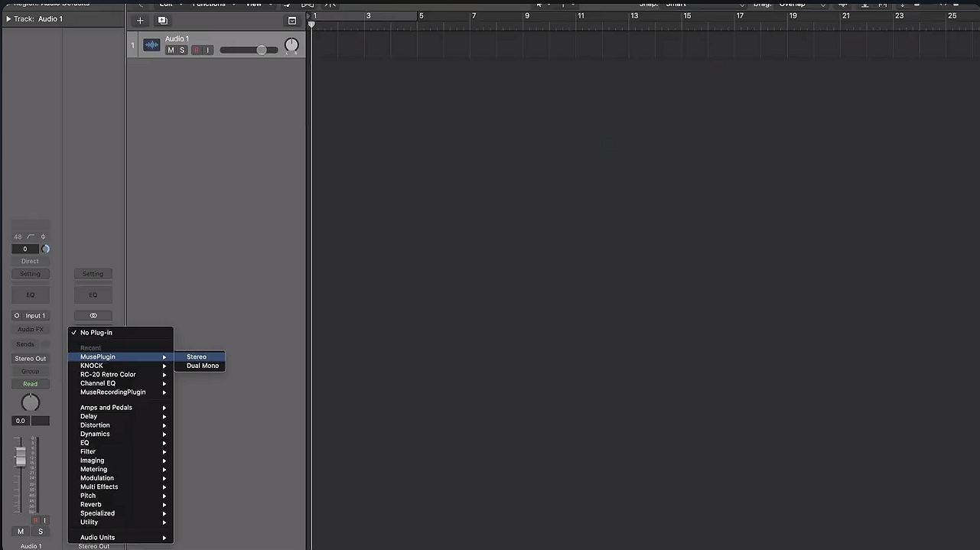980x550 pixels.
Task: Open MuseRecordingPlugin submenu
Action: click(121, 392)
